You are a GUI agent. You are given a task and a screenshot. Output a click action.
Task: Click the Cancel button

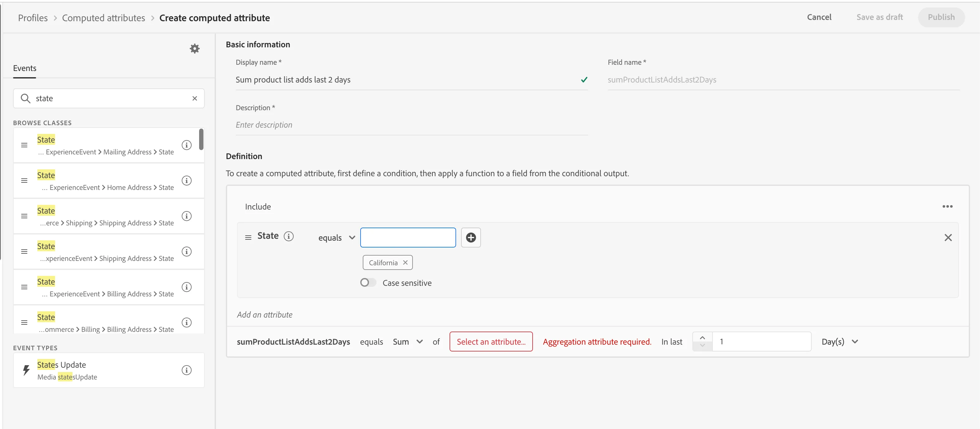click(x=819, y=17)
